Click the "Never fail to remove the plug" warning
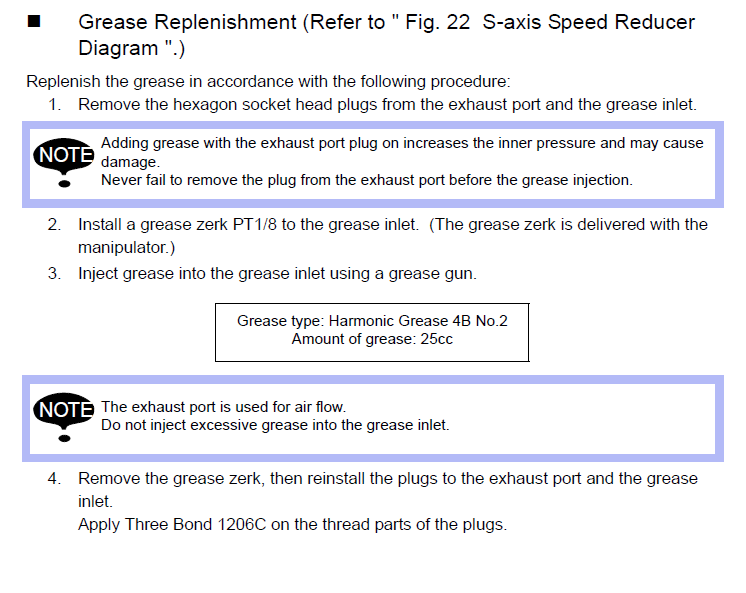746x593 pixels. coord(366,180)
